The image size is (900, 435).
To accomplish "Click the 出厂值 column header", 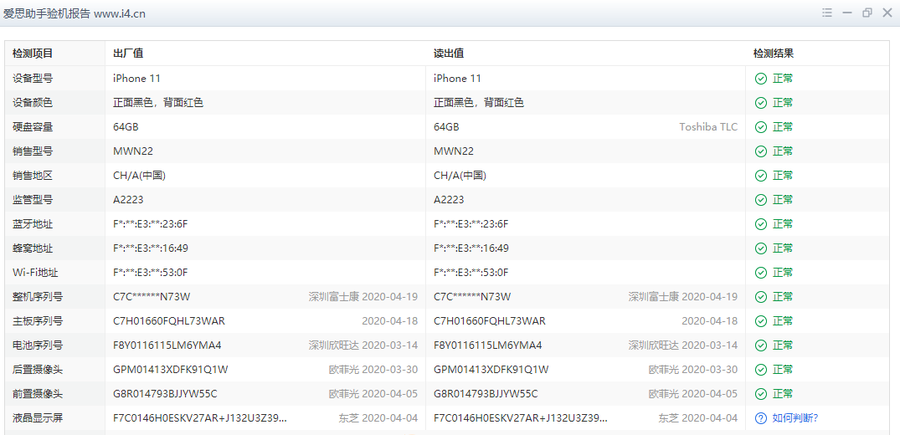I will pyautogui.click(x=128, y=53).
